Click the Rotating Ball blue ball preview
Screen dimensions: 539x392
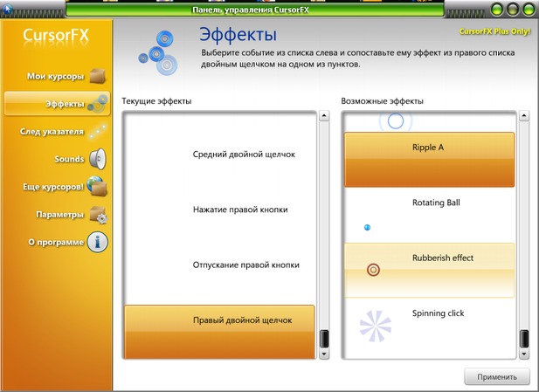367,227
